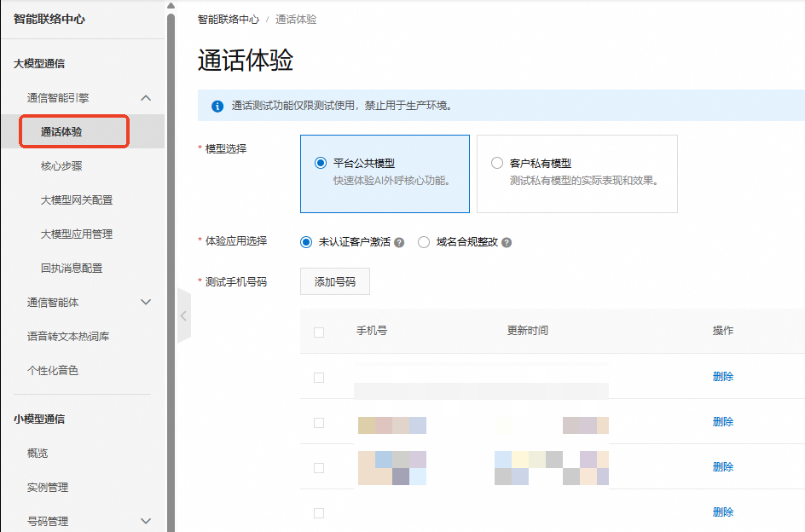Click the 通话体验 breadcrumb item
The width and height of the screenshot is (805, 532).
[x=296, y=20]
